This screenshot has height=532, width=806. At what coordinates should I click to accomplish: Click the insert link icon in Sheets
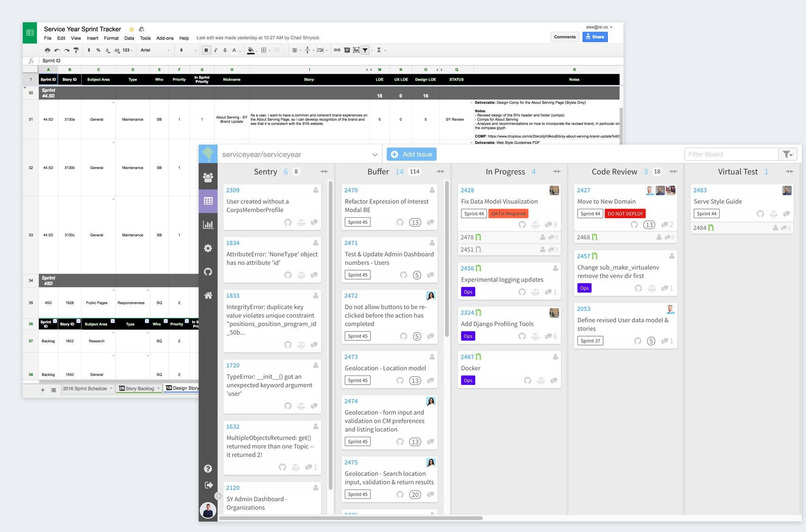337,50
